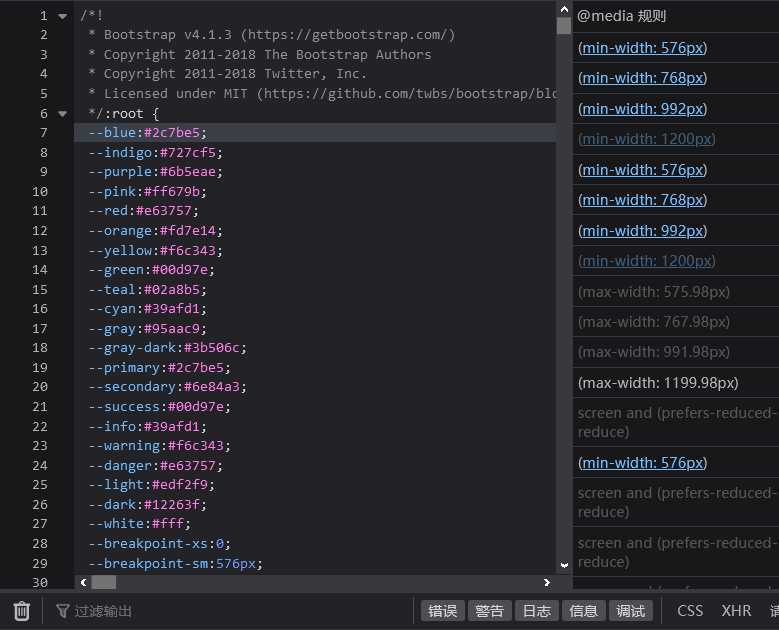The image size is (779, 630).
Task: Toggle the 信息 info filter
Action: pyautogui.click(x=583, y=611)
